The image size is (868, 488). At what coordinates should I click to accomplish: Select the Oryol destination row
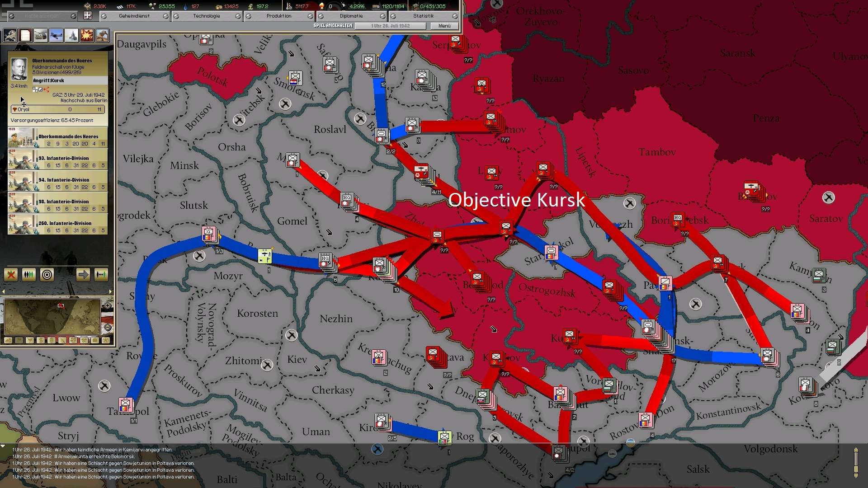click(x=58, y=109)
